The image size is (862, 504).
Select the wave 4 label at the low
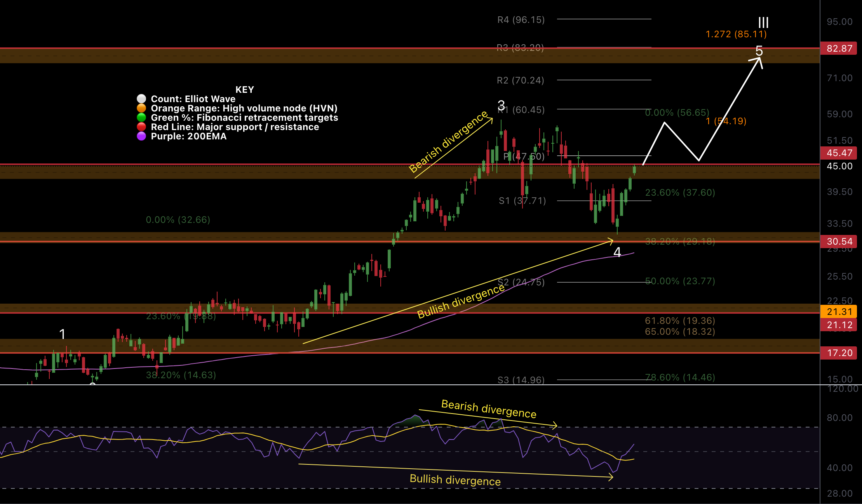click(x=617, y=252)
